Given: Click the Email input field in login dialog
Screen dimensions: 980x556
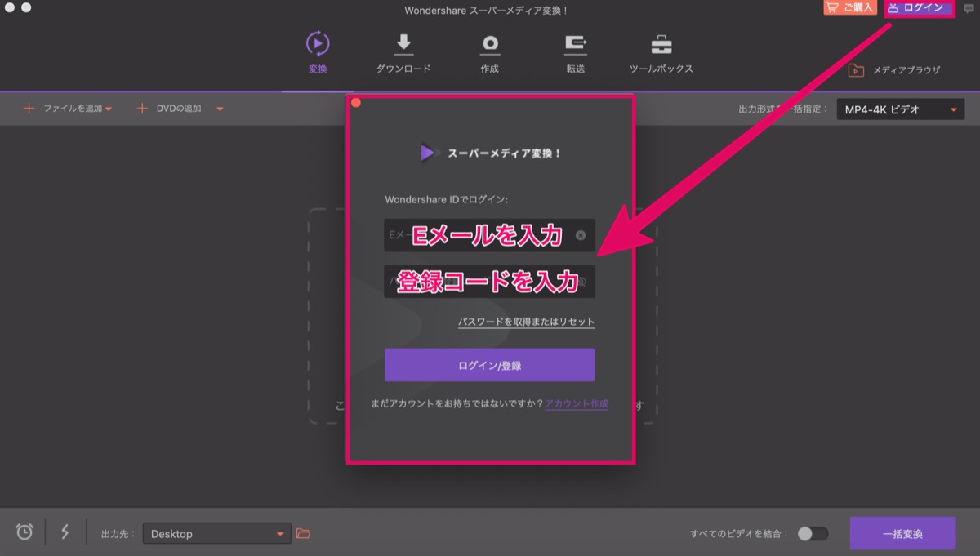Looking at the screenshot, I should tap(489, 235).
